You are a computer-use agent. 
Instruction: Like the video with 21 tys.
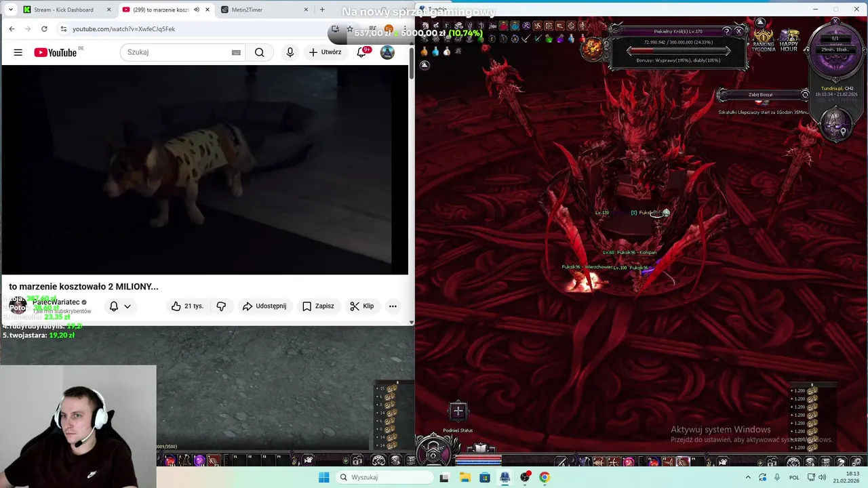187,306
